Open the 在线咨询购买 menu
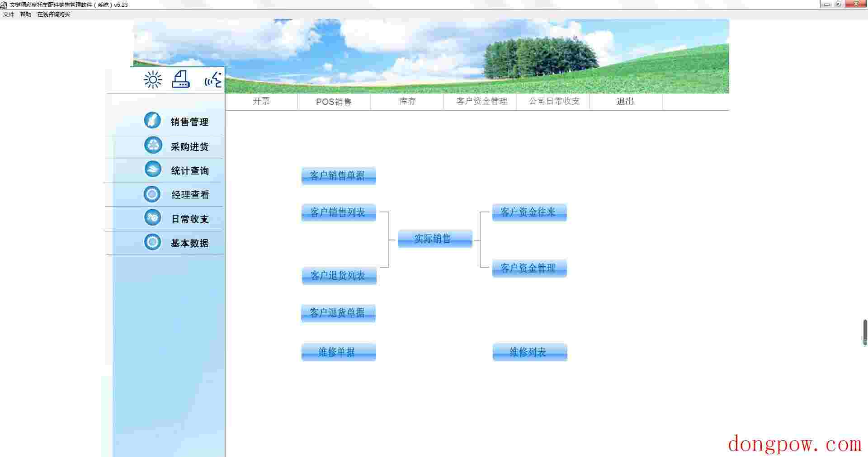Image resolution: width=868 pixels, height=457 pixels. point(54,14)
